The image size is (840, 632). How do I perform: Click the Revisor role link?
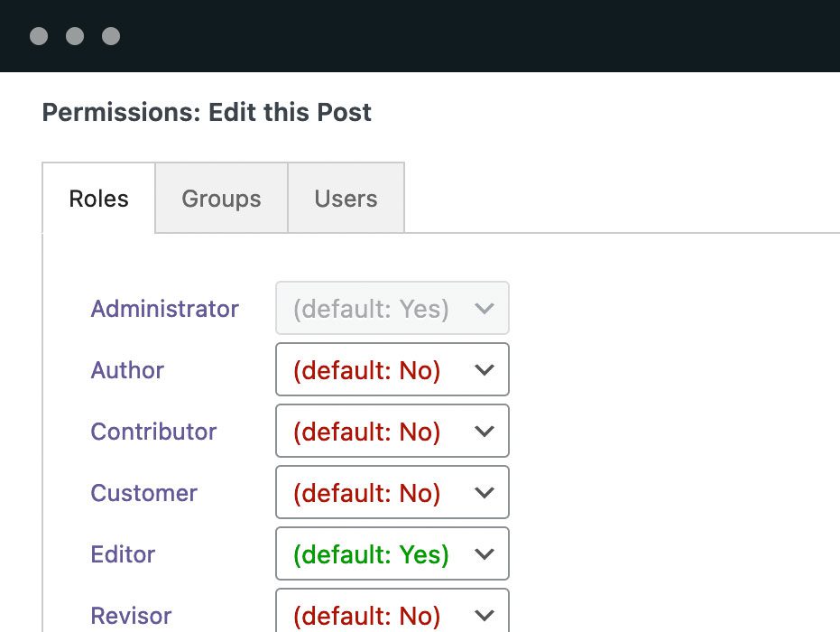point(131,616)
